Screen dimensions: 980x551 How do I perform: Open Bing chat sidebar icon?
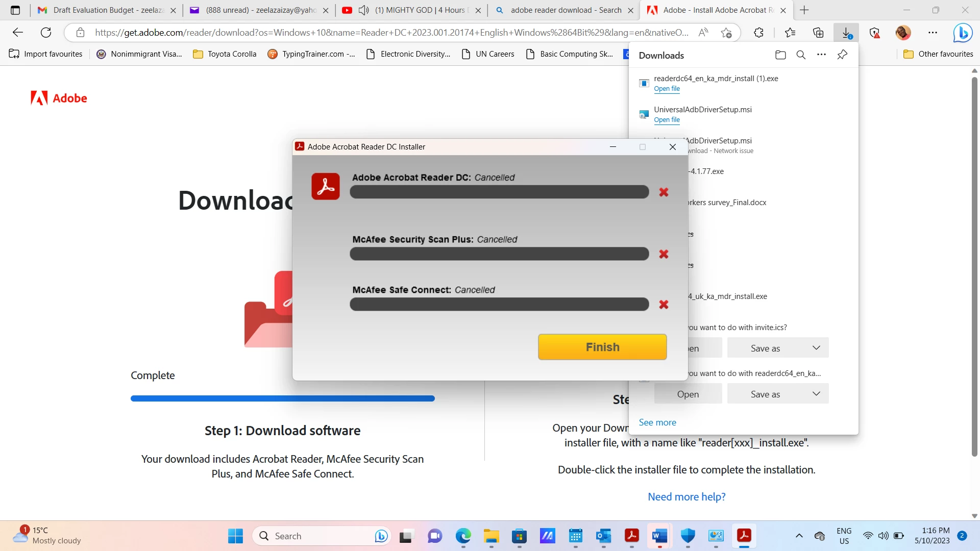(x=963, y=33)
